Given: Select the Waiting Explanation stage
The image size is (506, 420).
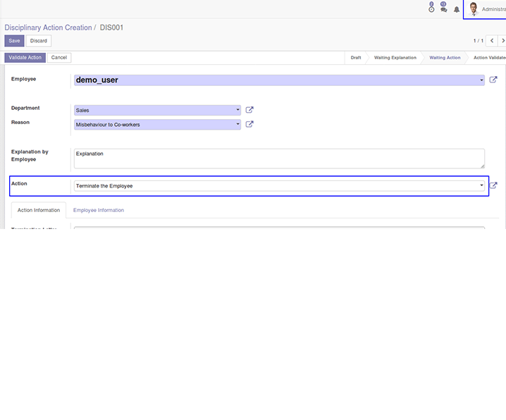Looking at the screenshot, I should pyautogui.click(x=395, y=58).
